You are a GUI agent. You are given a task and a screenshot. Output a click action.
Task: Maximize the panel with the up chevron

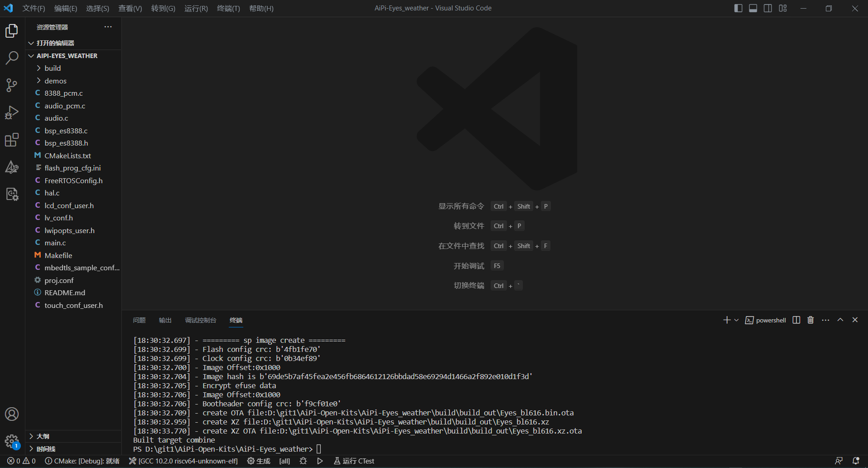(x=840, y=320)
